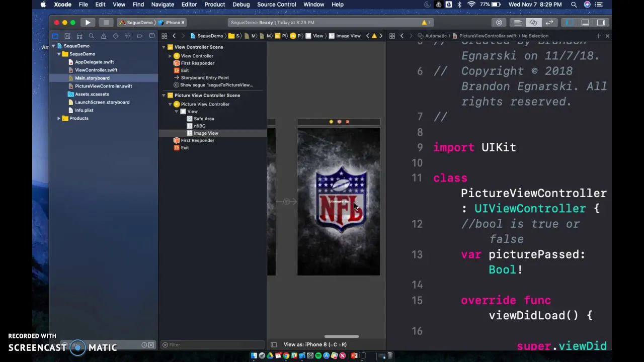Close the assistant editor pane
The width and height of the screenshot is (644, 362).
click(607, 36)
